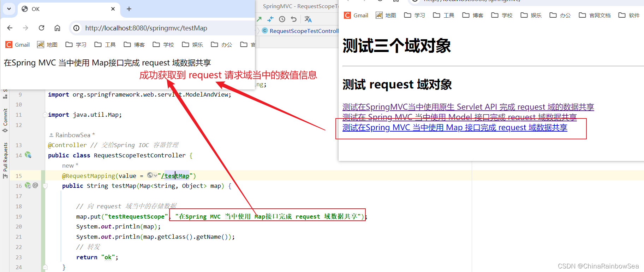The height and width of the screenshot is (272, 644).
Task: Open 学校 bookmark folder in right browser
Action: click(502, 15)
